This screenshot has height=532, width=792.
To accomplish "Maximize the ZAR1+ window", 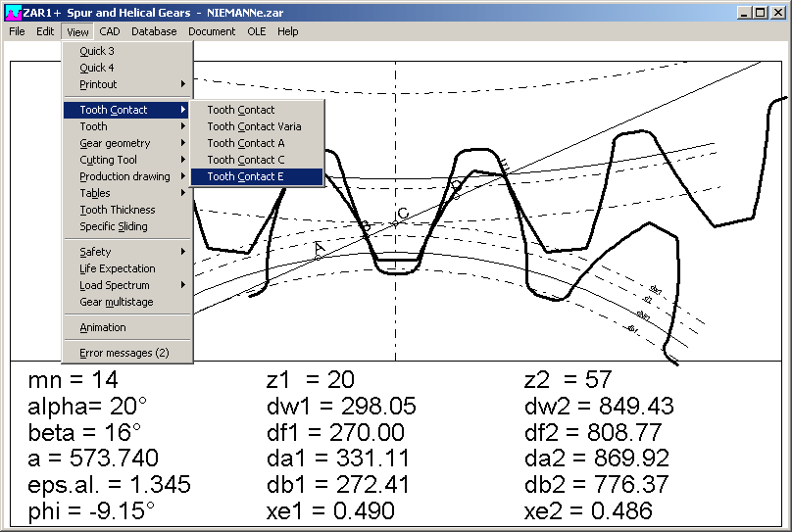I will (762, 13).
